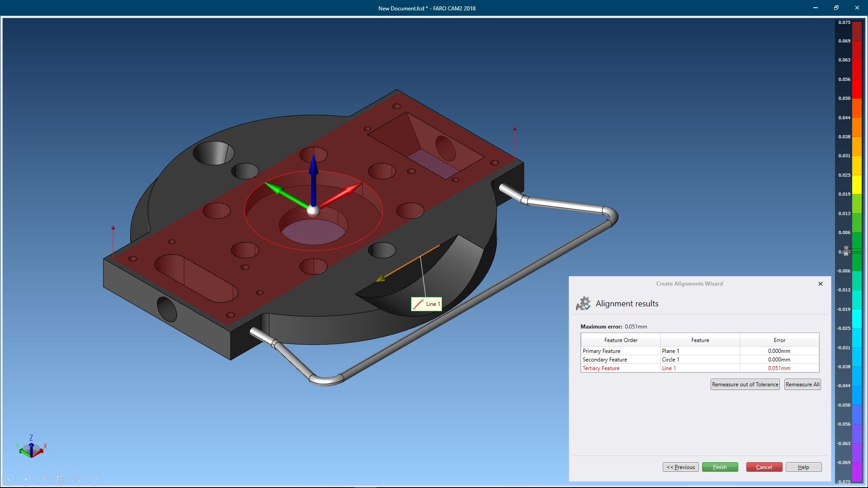Go back with the Previous button
The width and height of the screenshot is (868, 488).
pos(681,467)
